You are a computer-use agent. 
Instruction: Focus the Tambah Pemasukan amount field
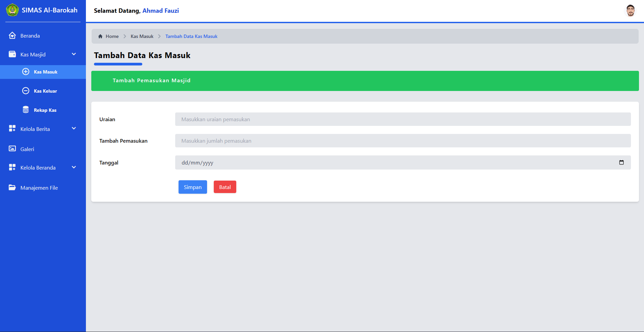point(403,141)
